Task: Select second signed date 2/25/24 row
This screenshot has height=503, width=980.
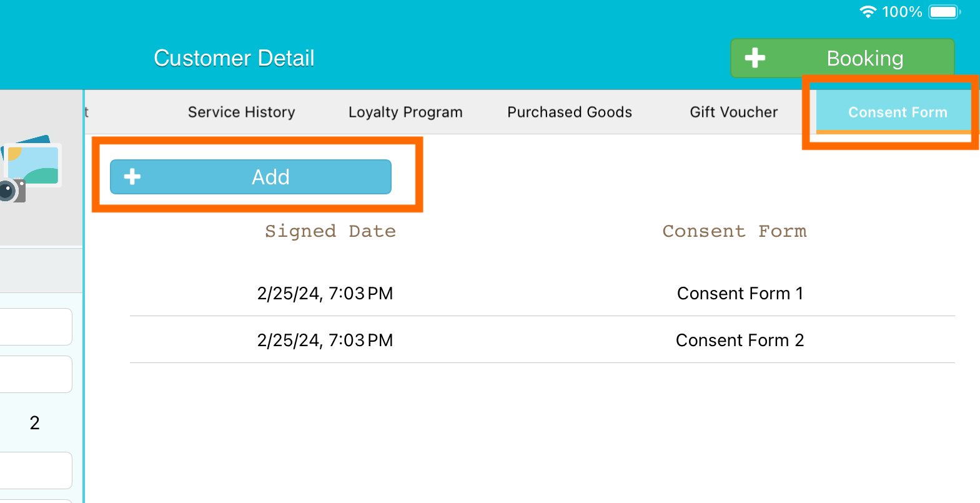Action: 325,340
